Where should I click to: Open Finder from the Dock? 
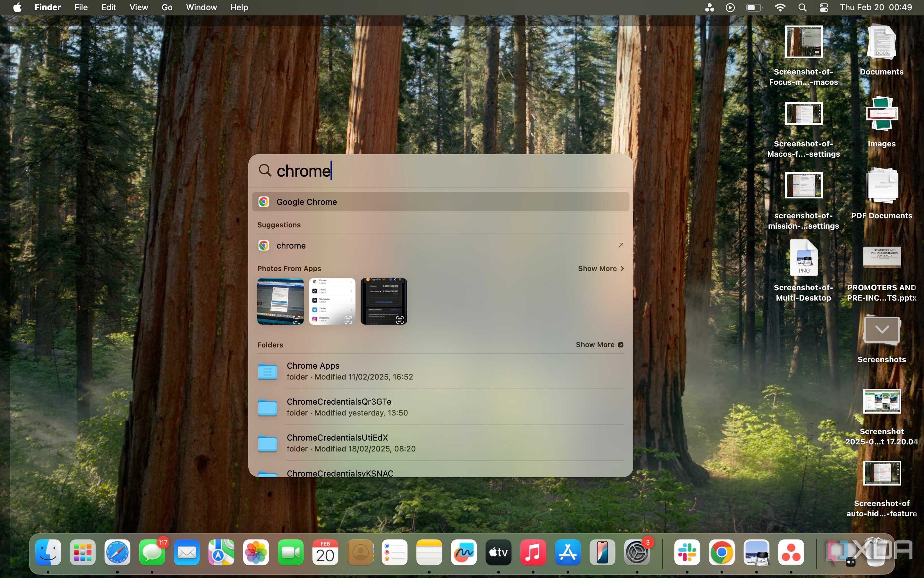(x=48, y=552)
